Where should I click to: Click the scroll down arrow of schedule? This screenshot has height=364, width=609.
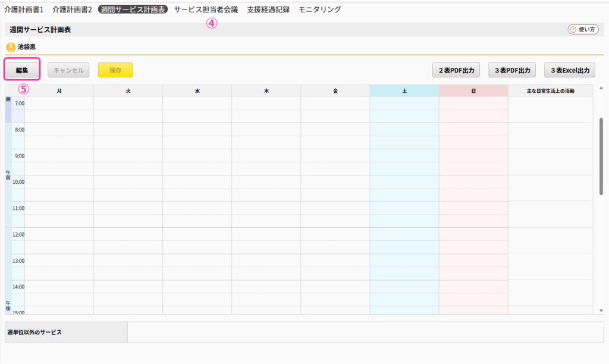point(601,310)
